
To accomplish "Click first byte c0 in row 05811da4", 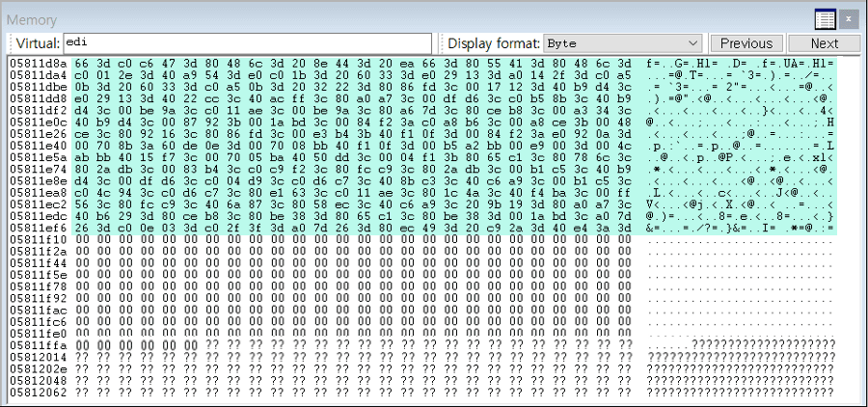I will (x=81, y=73).
